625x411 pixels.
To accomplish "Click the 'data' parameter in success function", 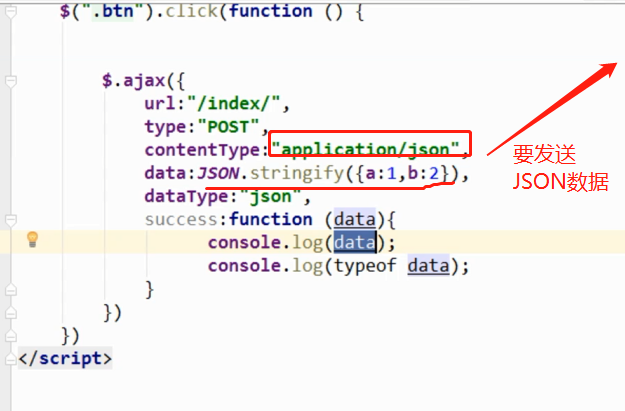I will click(x=355, y=219).
